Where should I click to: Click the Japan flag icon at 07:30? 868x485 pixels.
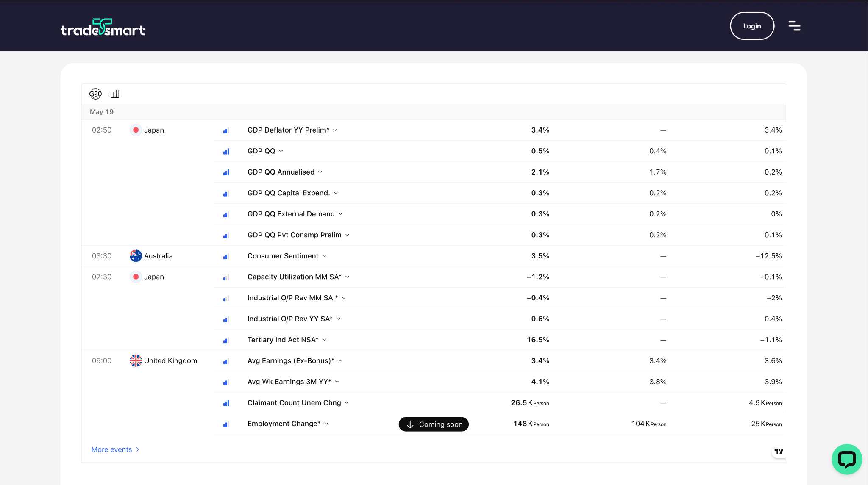click(x=136, y=277)
